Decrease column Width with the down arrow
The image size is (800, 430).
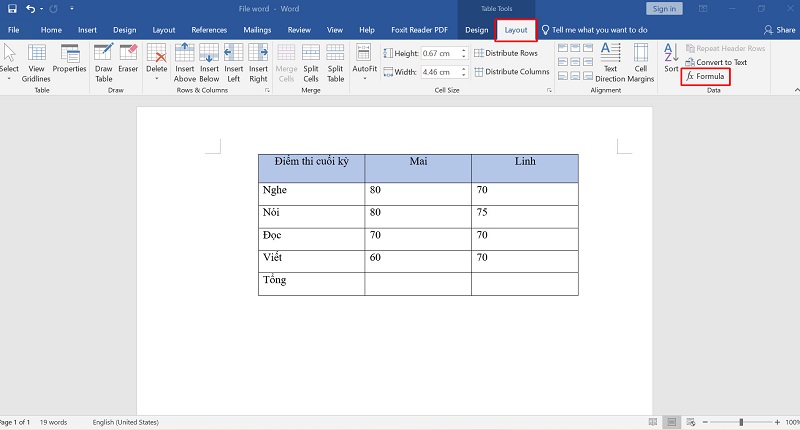click(x=464, y=75)
